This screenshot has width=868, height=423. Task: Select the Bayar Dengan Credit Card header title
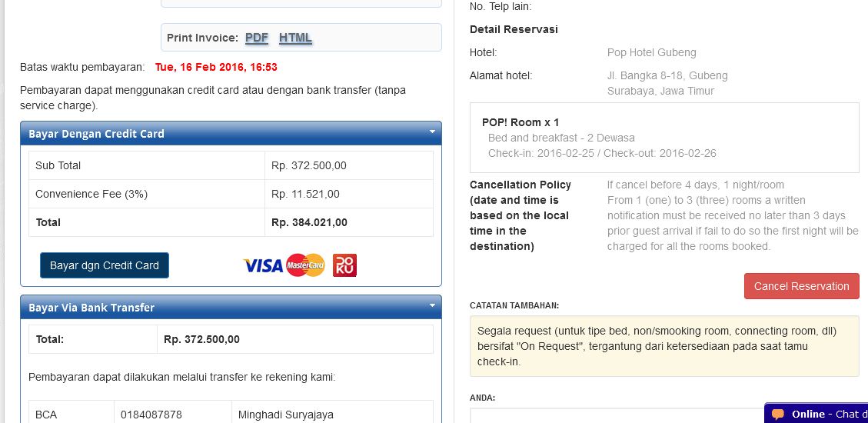96,134
